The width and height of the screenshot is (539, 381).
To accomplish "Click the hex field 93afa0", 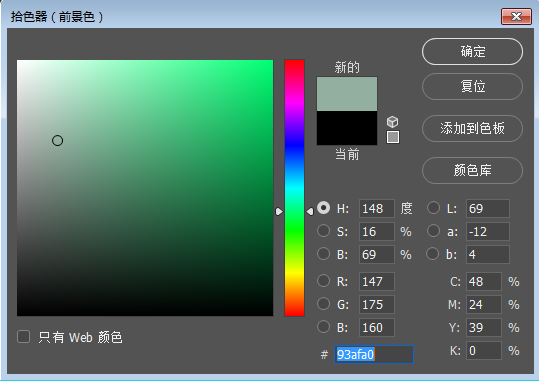I will 374,354.
